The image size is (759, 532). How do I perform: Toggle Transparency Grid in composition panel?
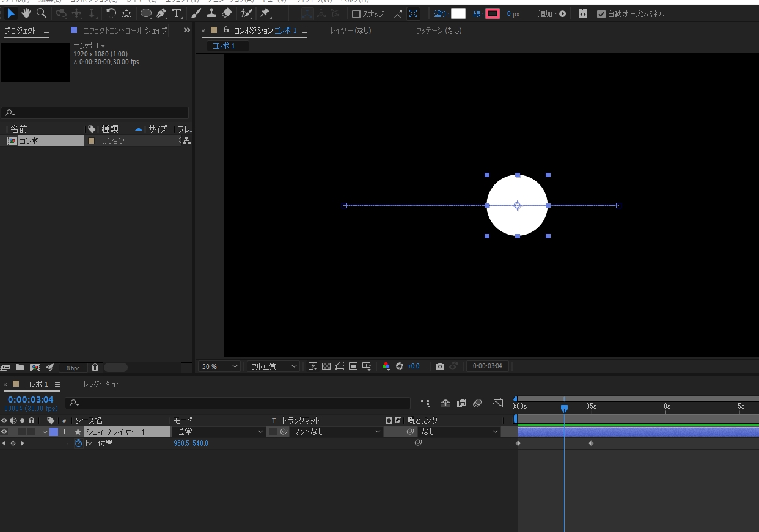[328, 366]
